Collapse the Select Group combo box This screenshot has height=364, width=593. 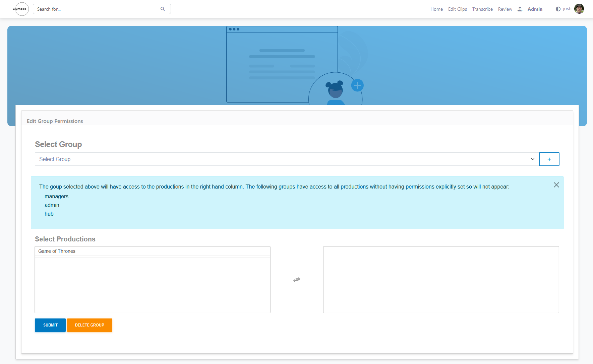(x=533, y=159)
